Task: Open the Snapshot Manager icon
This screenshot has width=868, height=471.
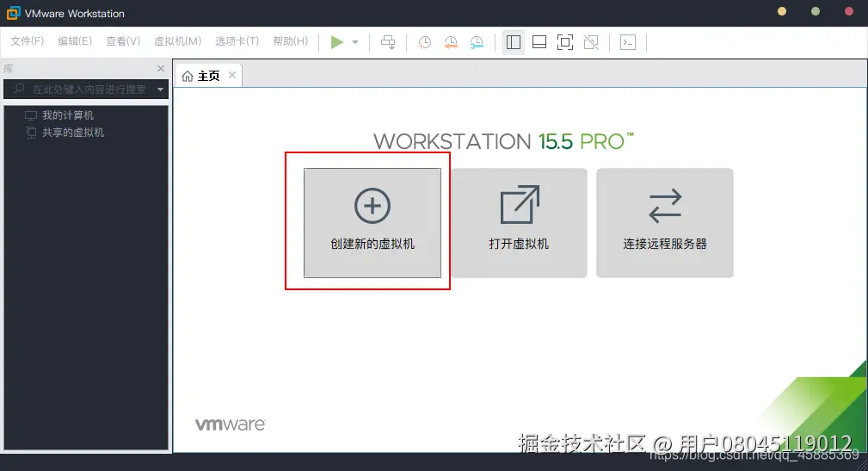Action: tap(477, 42)
